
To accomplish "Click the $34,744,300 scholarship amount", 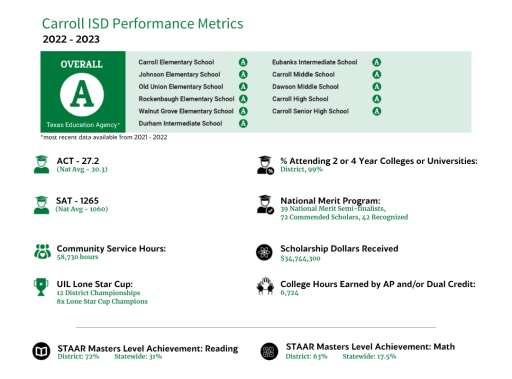I will [x=300, y=258].
